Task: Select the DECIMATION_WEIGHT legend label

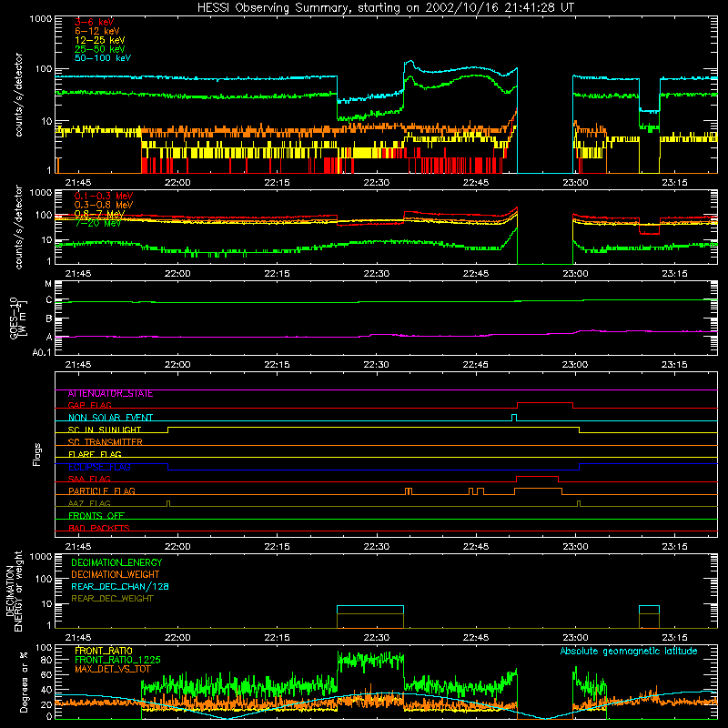Action: coord(116,574)
